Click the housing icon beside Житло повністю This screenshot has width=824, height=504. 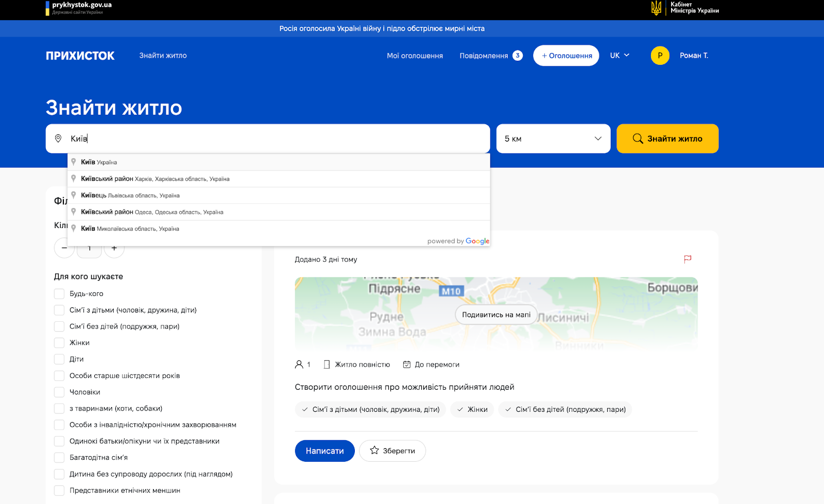[x=327, y=364]
